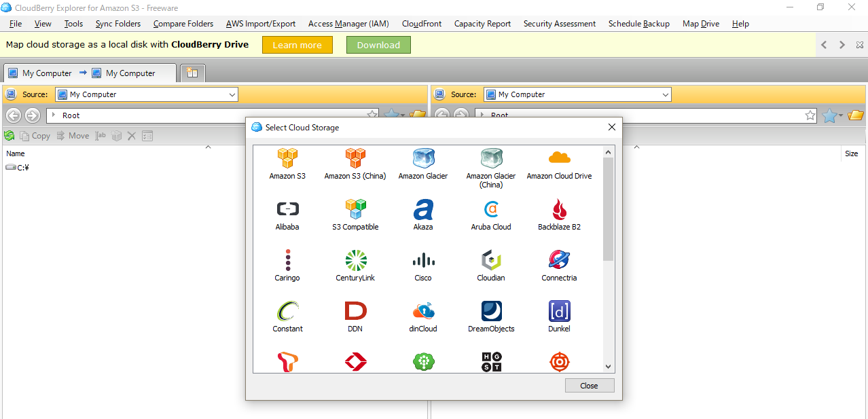
Task: Open left pane Source dropdown
Action: pyautogui.click(x=147, y=94)
